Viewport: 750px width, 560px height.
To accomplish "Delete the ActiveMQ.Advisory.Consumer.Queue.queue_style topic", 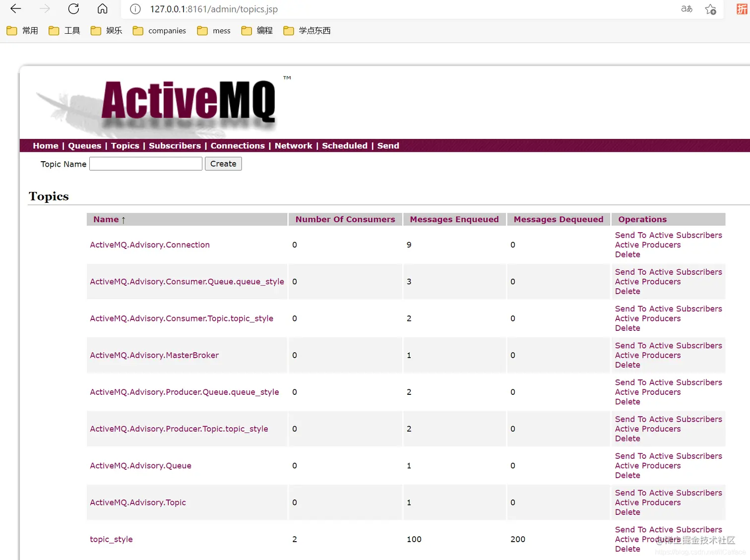I will tap(627, 291).
